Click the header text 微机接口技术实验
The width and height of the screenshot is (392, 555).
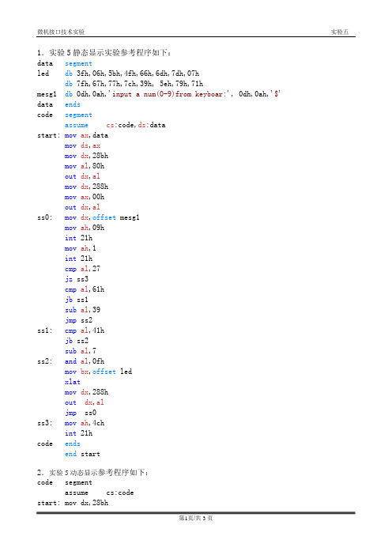coord(61,32)
